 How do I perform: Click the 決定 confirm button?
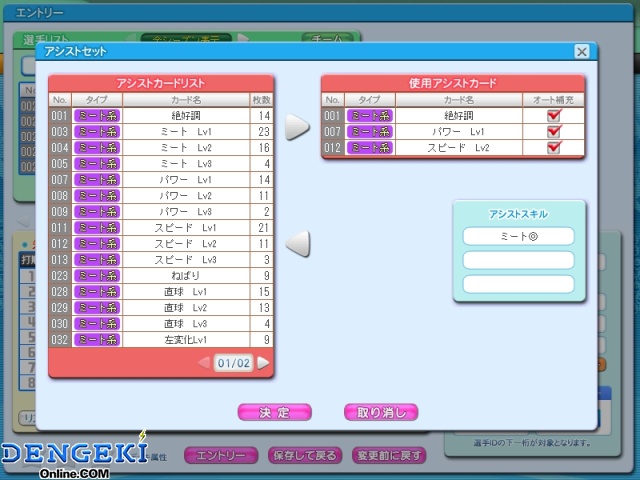click(275, 412)
